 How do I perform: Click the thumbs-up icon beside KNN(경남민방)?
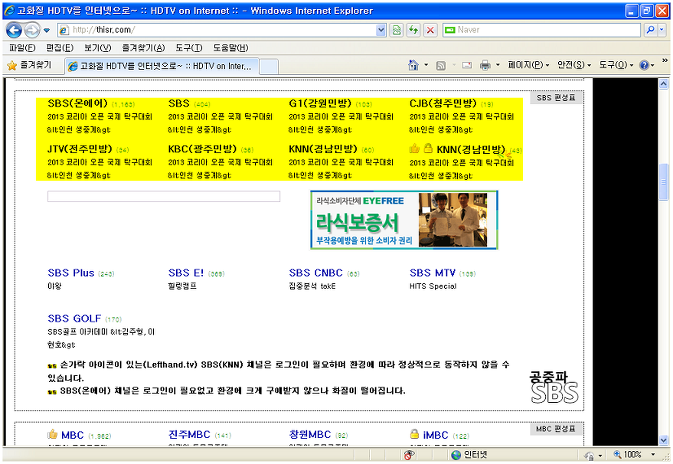click(x=414, y=149)
